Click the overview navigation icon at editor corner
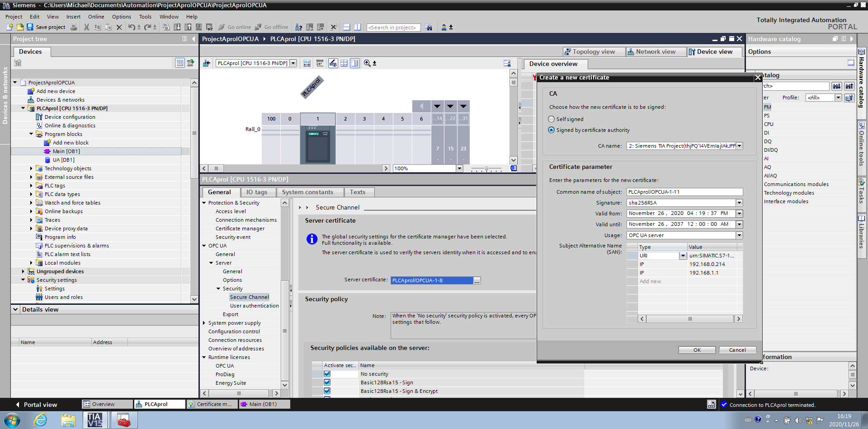The width and height of the screenshot is (868, 429). point(514,168)
